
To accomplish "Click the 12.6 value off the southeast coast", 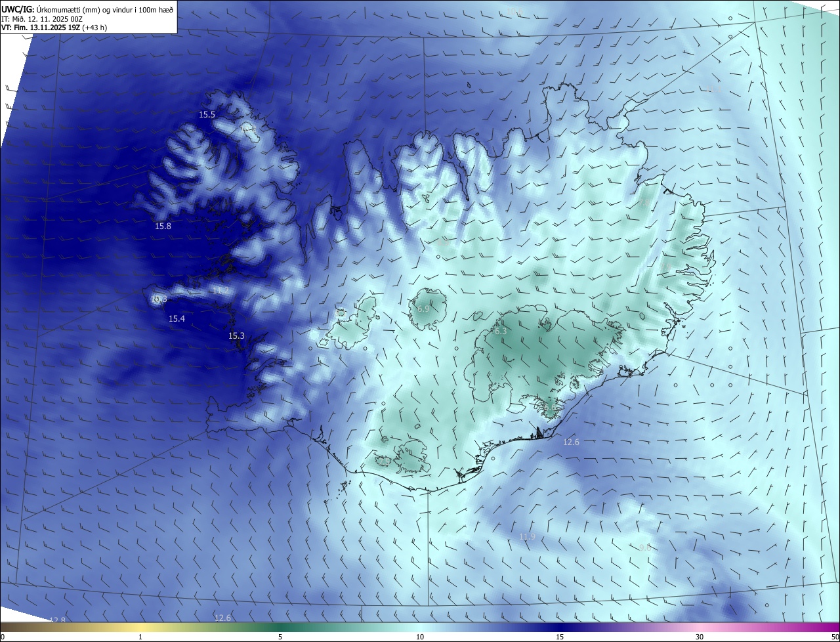I will (571, 442).
